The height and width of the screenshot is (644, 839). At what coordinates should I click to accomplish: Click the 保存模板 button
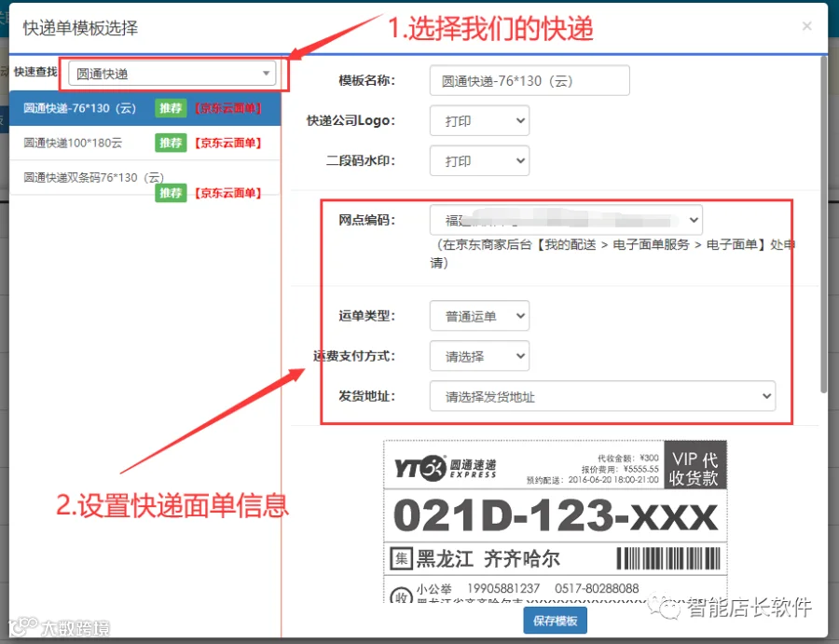click(x=555, y=621)
